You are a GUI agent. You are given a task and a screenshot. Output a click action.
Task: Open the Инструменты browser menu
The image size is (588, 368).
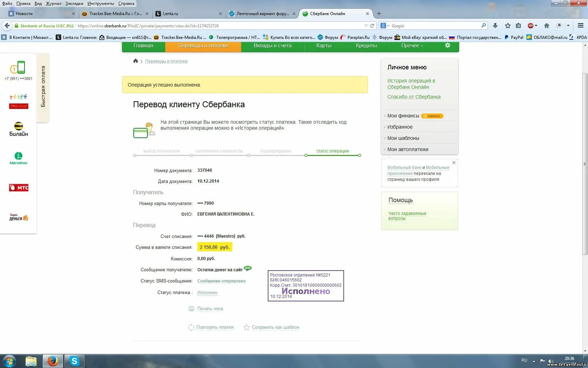tap(101, 4)
